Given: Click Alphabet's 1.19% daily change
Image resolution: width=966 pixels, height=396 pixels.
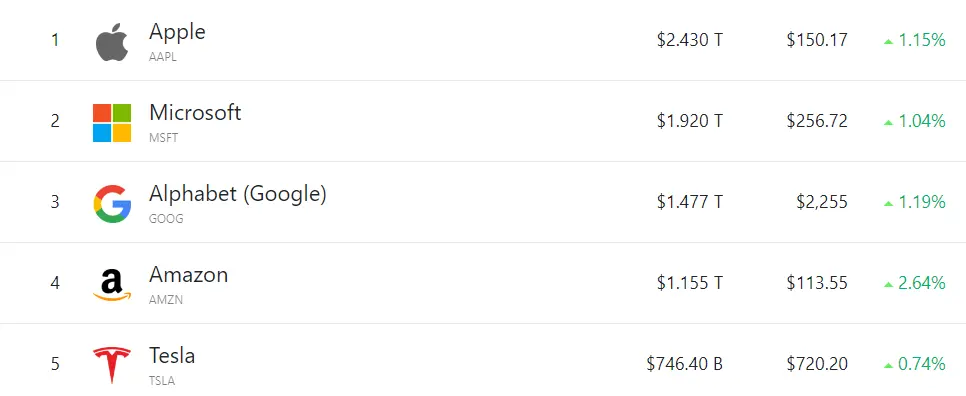Looking at the screenshot, I should point(922,202).
